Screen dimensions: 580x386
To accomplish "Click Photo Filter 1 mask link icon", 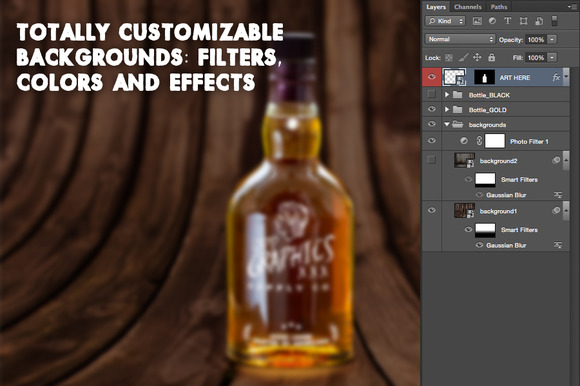I will coord(479,141).
